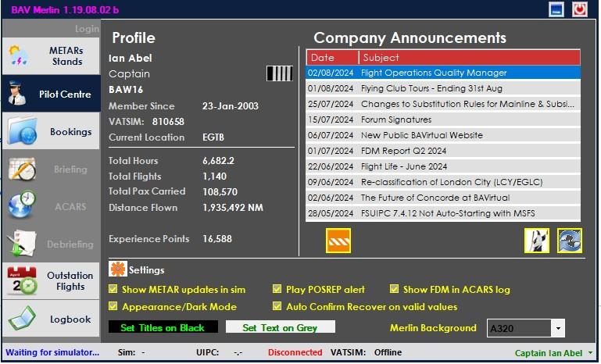Click the Logbook laptop icon

(22, 319)
